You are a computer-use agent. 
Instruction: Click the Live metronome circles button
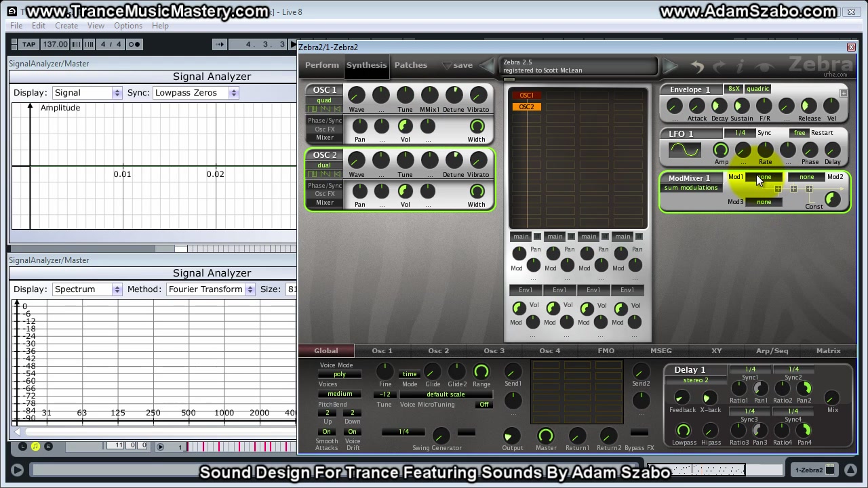coord(134,45)
